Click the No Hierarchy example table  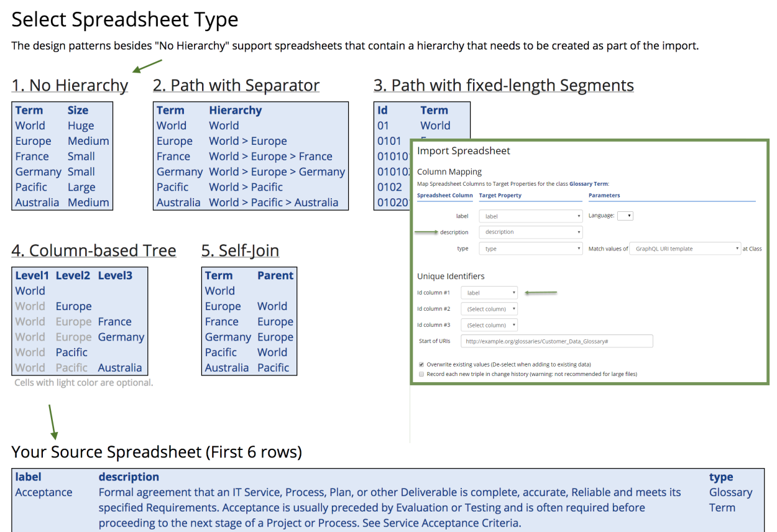coord(62,156)
